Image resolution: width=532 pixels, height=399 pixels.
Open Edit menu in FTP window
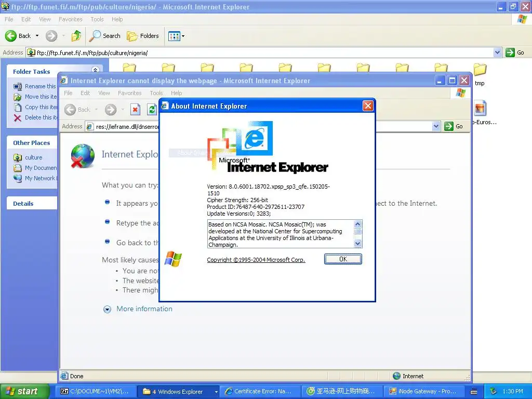(26, 19)
